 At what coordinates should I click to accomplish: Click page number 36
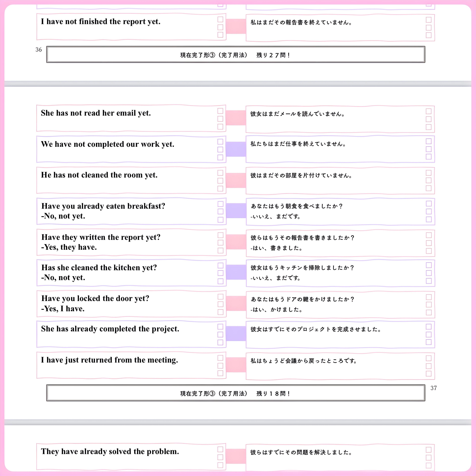(39, 50)
